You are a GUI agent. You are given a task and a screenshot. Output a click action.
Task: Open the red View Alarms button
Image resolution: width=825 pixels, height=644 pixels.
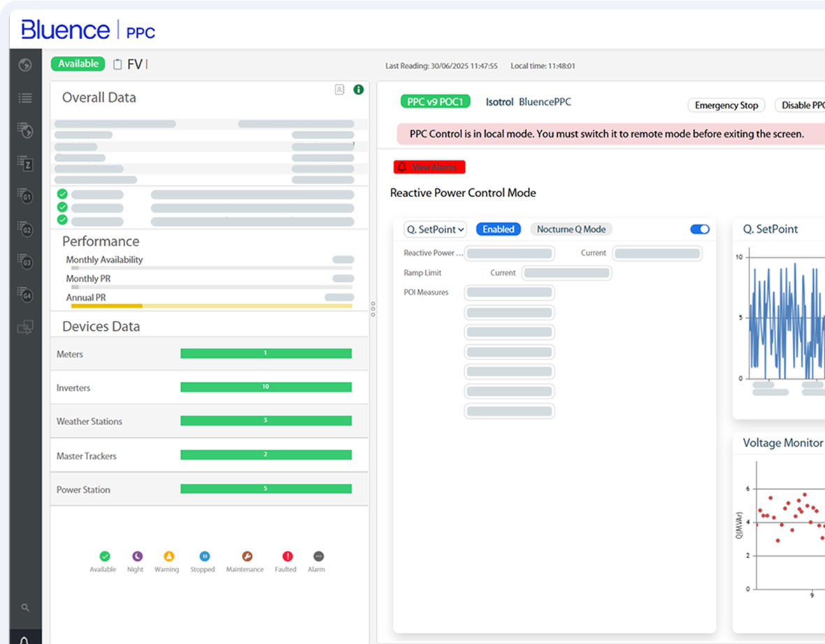click(x=429, y=167)
